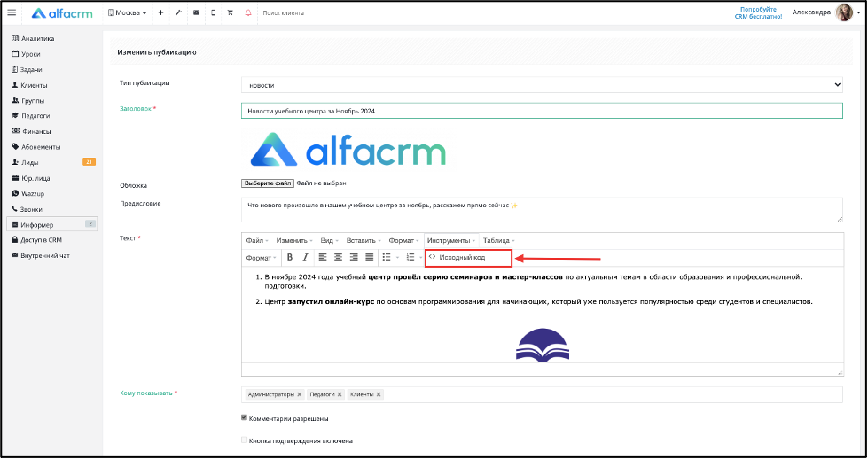Remove the Администраторы tag
The image size is (868, 459).
click(300, 394)
